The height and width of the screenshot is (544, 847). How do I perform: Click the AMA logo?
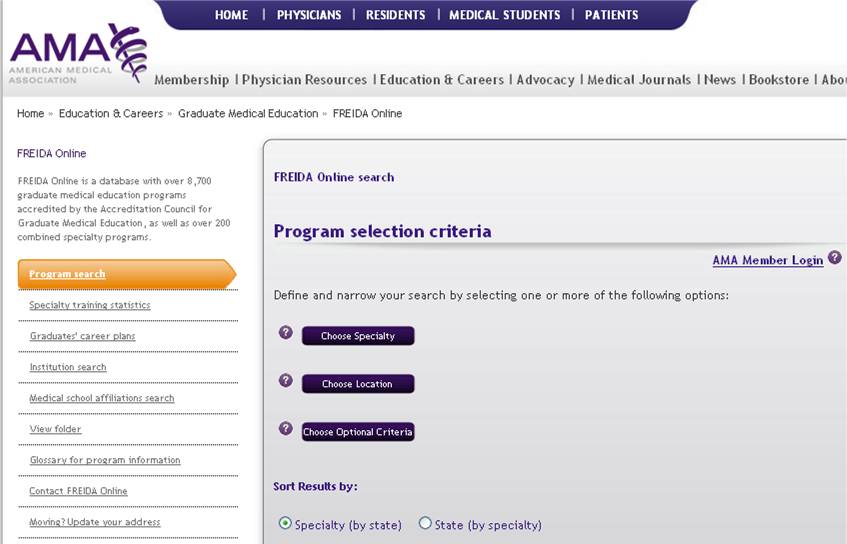[x=78, y=53]
